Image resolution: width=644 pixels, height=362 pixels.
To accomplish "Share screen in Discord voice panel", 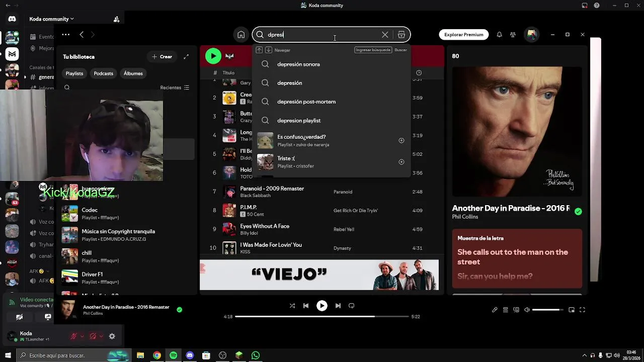I will click(48, 317).
